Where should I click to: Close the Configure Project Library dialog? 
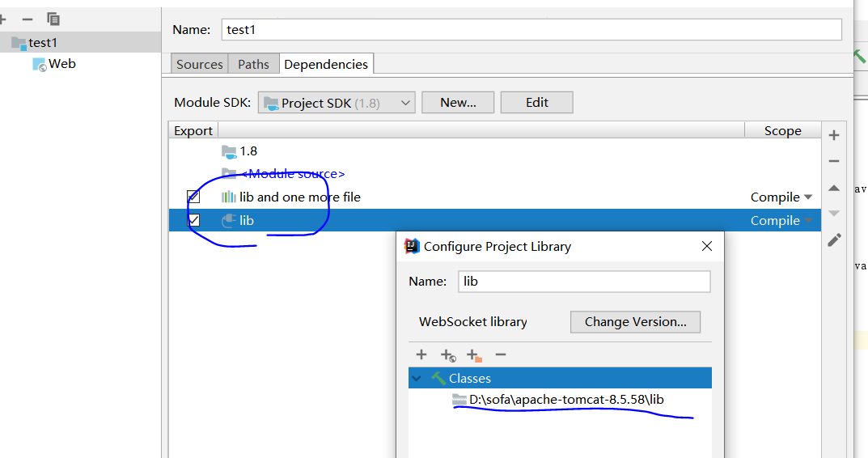point(707,247)
